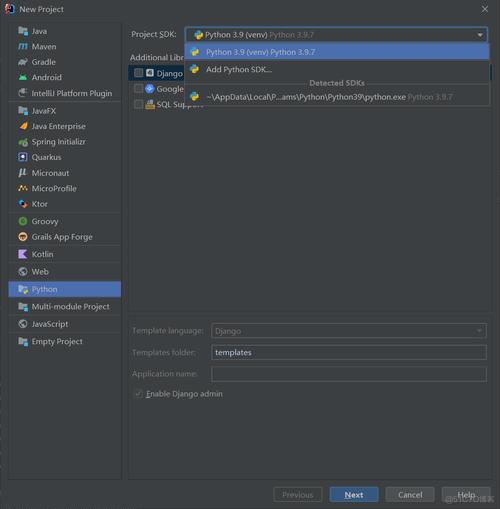Viewport: 500px width, 509px height.
Task: Select the Grails App Forge icon
Action: (23, 237)
